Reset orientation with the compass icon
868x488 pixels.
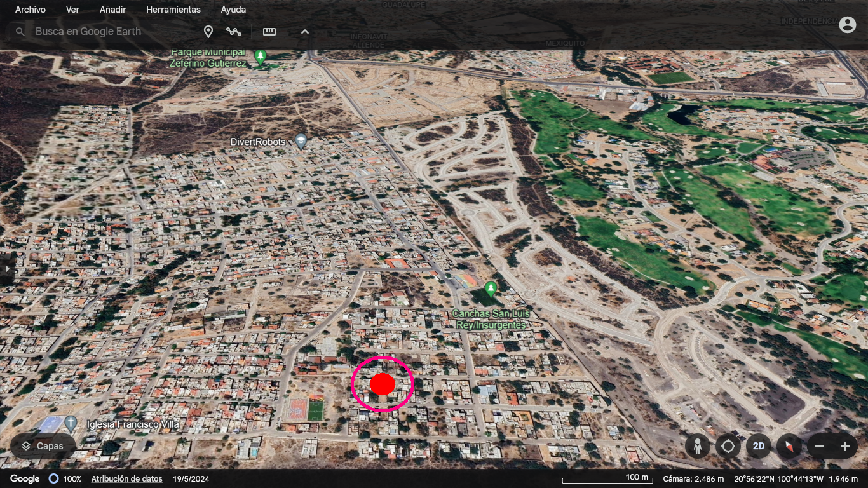(x=789, y=446)
